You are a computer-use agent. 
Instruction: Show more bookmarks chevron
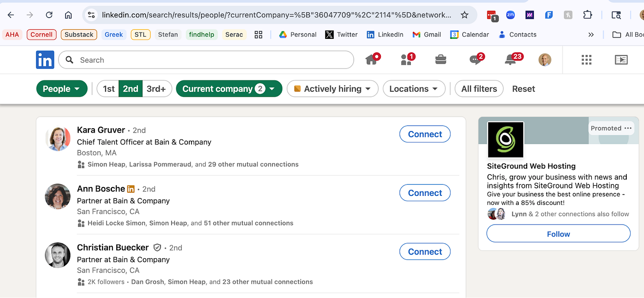(591, 34)
